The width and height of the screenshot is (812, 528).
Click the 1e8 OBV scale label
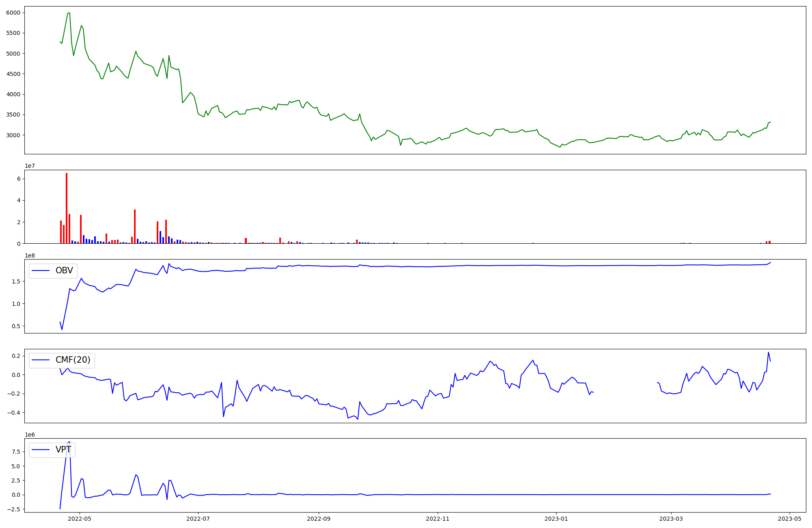30,256
